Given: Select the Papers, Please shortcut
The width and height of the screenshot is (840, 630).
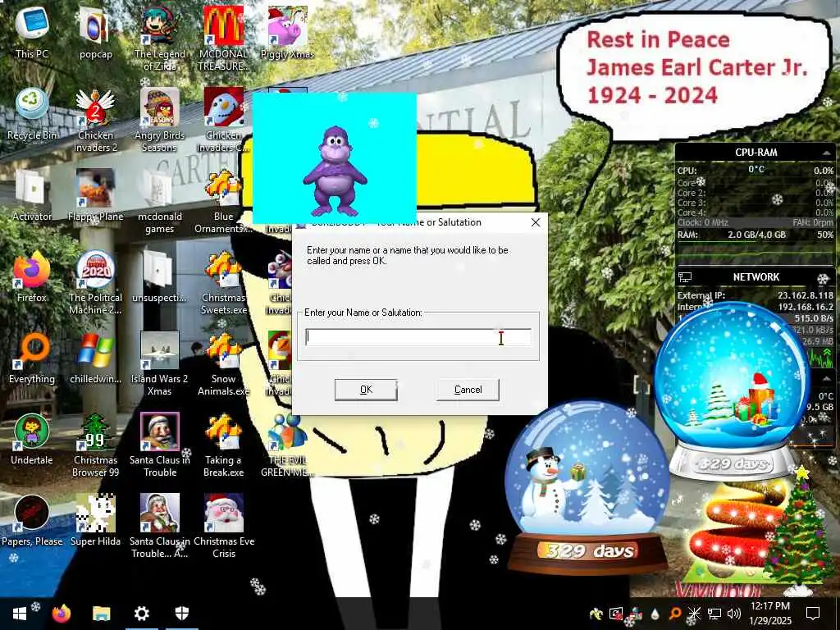Looking at the screenshot, I should 32,521.
